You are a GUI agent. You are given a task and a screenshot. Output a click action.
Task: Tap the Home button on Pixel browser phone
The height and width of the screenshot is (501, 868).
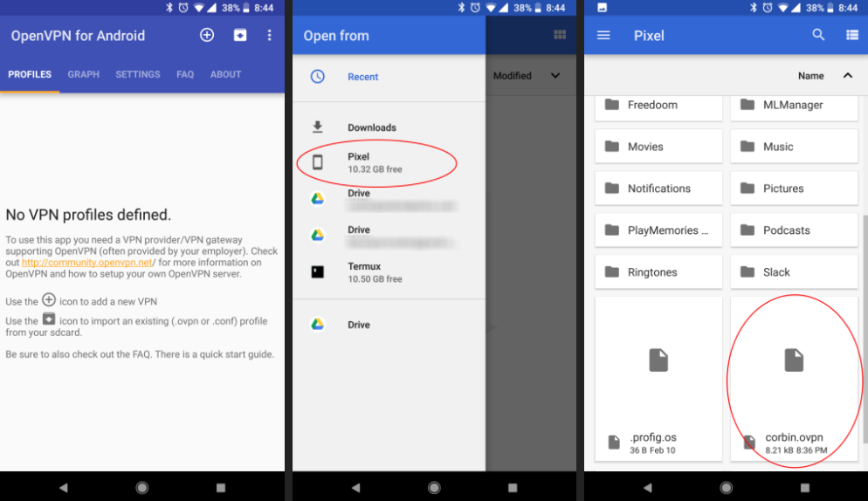[727, 488]
